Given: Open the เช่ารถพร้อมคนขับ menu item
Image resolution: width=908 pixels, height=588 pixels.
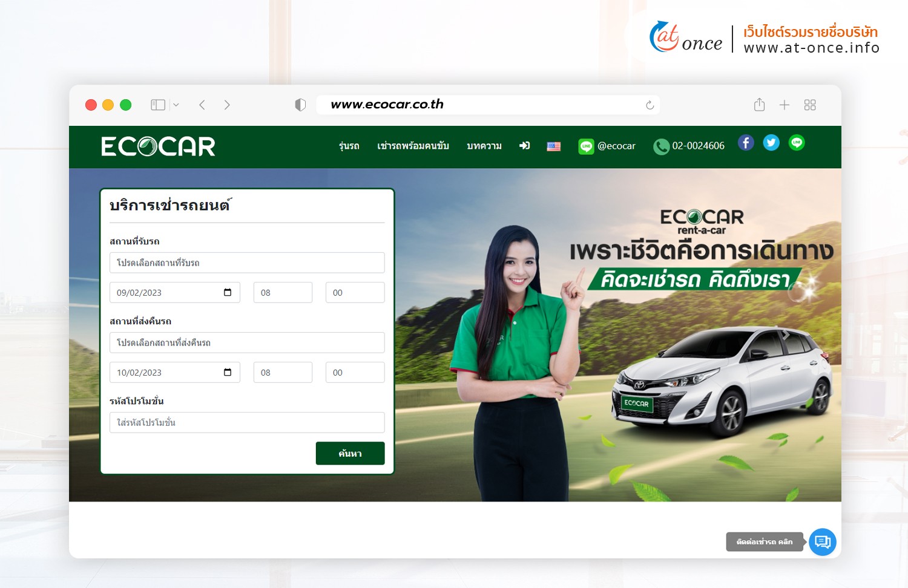Looking at the screenshot, I should pyautogui.click(x=413, y=146).
